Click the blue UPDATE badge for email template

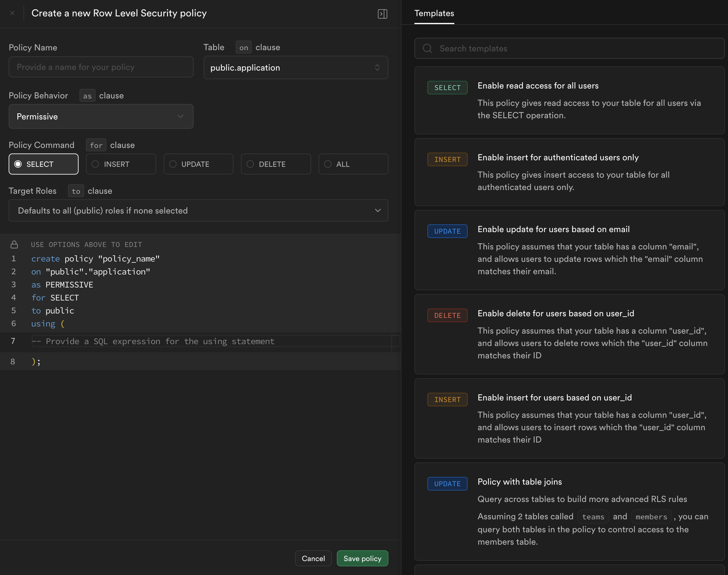[447, 231]
